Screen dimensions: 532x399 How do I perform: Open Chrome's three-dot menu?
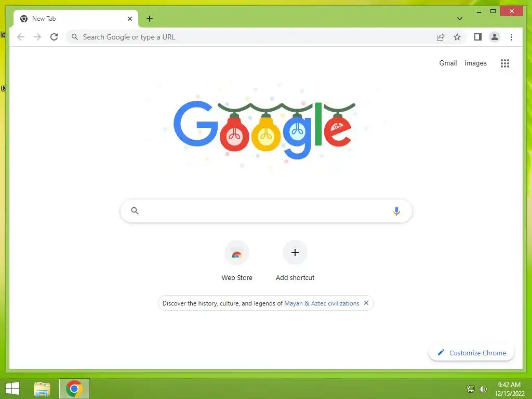[x=511, y=37]
